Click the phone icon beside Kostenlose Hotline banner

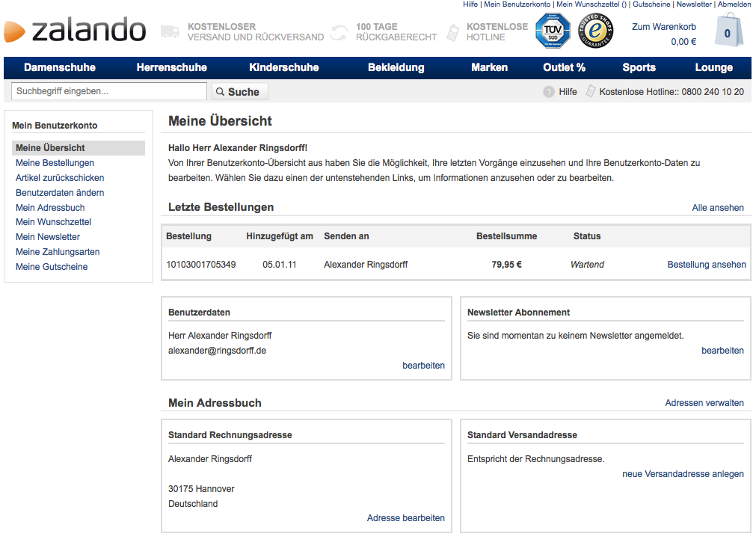(x=452, y=32)
